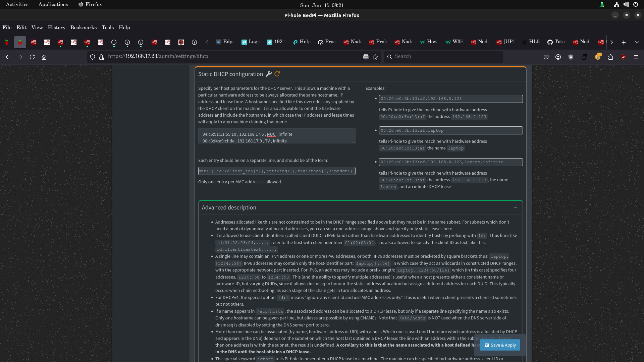The width and height of the screenshot is (644, 362).
Task: Open the clock showing Sun Jun 15 08:21
Action: [x=322, y=5]
